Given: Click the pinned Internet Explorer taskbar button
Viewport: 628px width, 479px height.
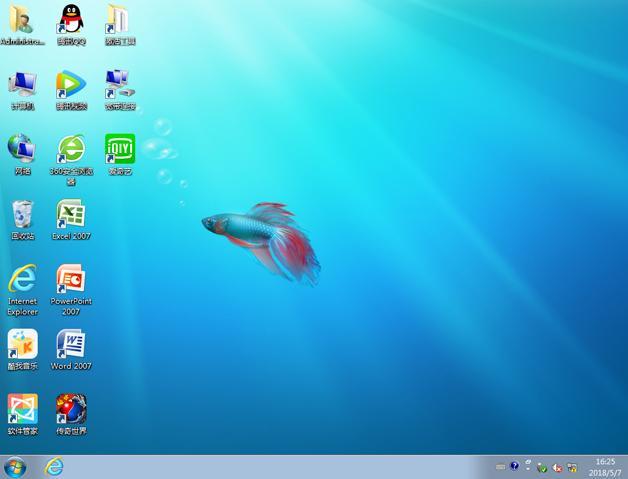Looking at the screenshot, I should (53, 466).
